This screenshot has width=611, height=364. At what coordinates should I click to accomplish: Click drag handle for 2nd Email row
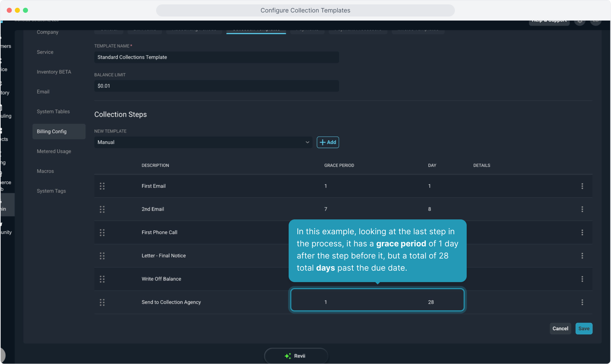[x=102, y=209]
